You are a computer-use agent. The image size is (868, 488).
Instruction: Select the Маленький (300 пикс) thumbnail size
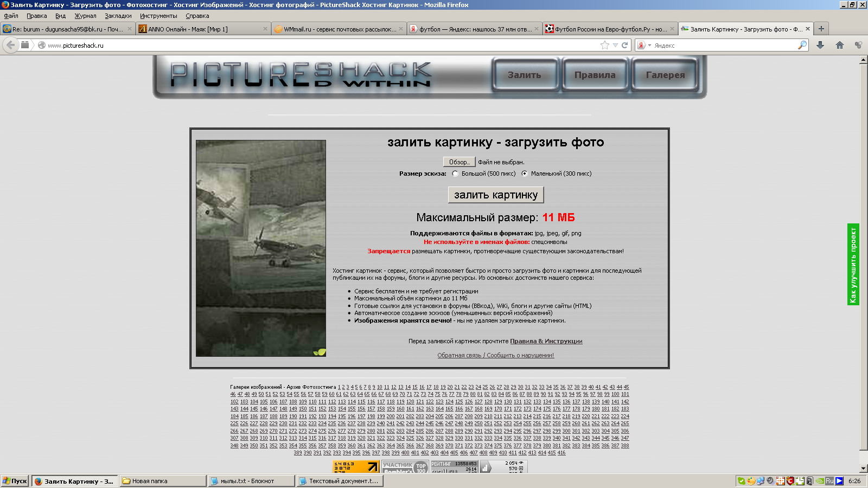click(x=524, y=174)
